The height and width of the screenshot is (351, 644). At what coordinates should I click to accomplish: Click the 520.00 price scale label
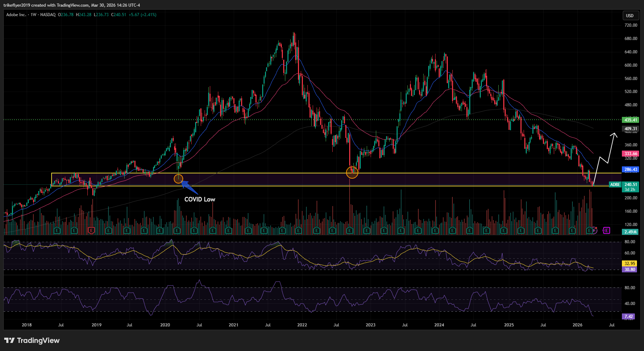coord(631,92)
